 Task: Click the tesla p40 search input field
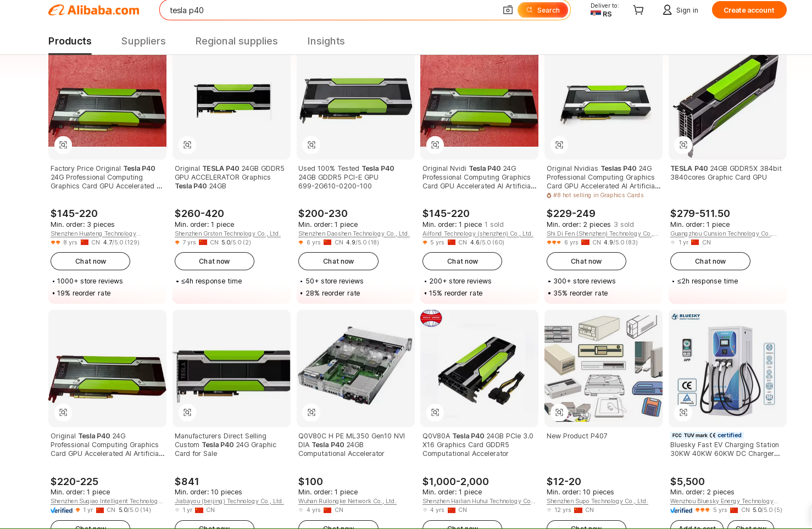(x=330, y=10)
